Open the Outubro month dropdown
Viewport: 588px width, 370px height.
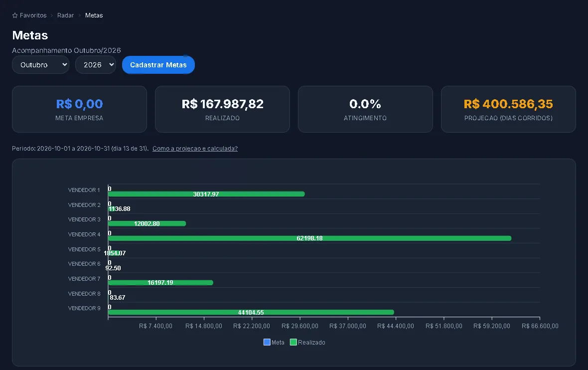[x=40, y=65]
